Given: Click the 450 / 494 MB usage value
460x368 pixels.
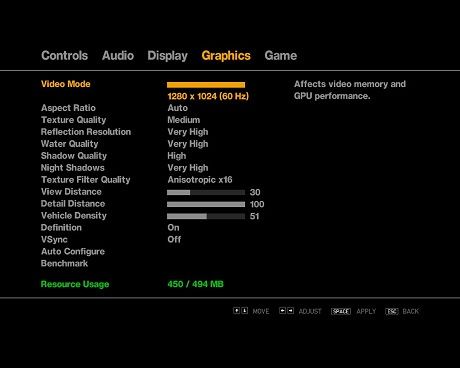Looking at the screenshot, I should (x=196, y=284).
